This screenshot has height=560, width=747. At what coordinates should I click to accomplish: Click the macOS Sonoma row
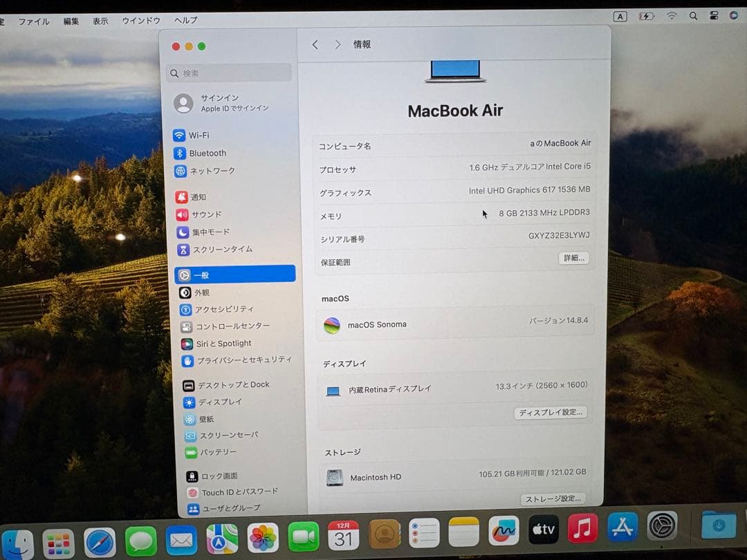455,324
